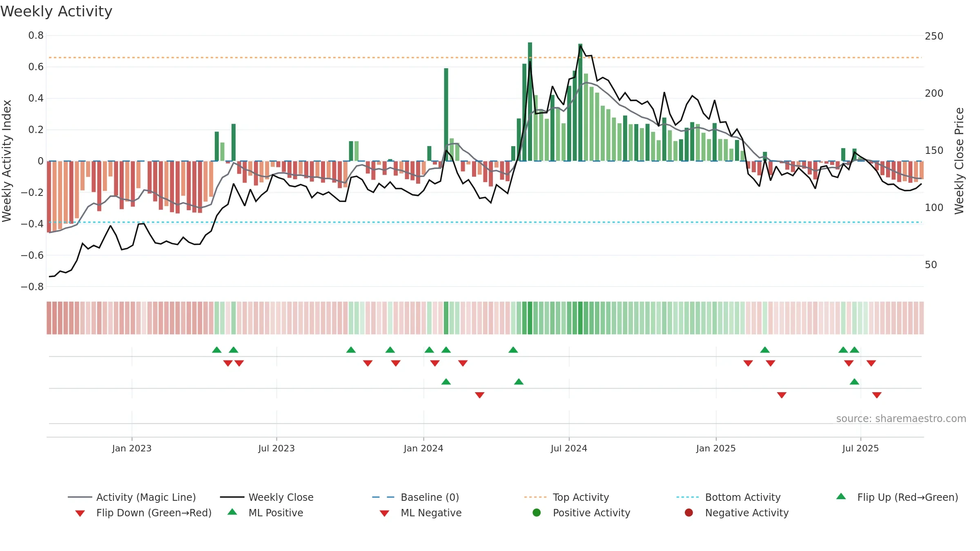Image resolution: width=980 pixels, height=551 pixels.
Task: Click the red triangle icon beside Flip Down legend
Action: tap(80, 513)
